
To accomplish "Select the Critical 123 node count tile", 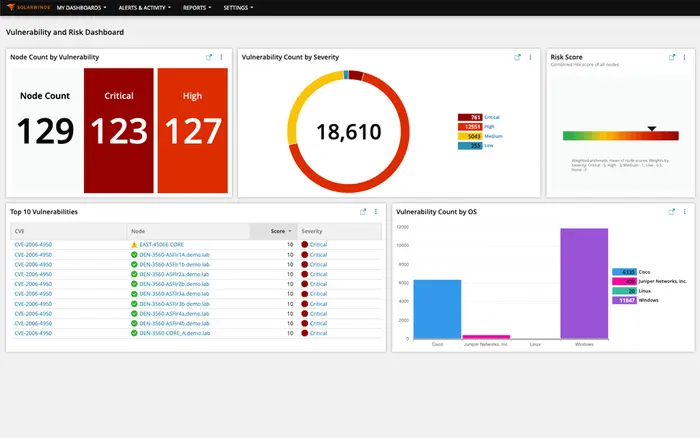I will click(119, 130).
